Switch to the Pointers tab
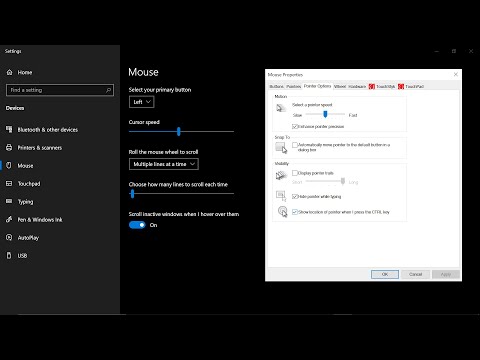Viewport: 480px width, 360px height. [x=293, y=86]
